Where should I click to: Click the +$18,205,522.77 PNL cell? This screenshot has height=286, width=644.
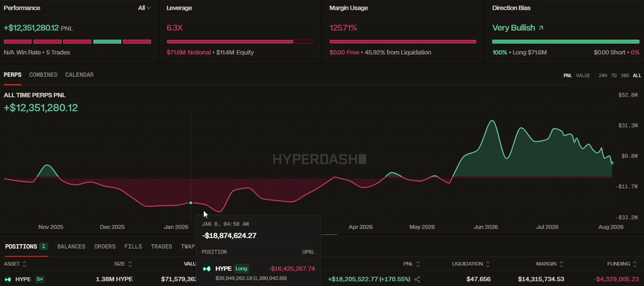pos(369,280)
